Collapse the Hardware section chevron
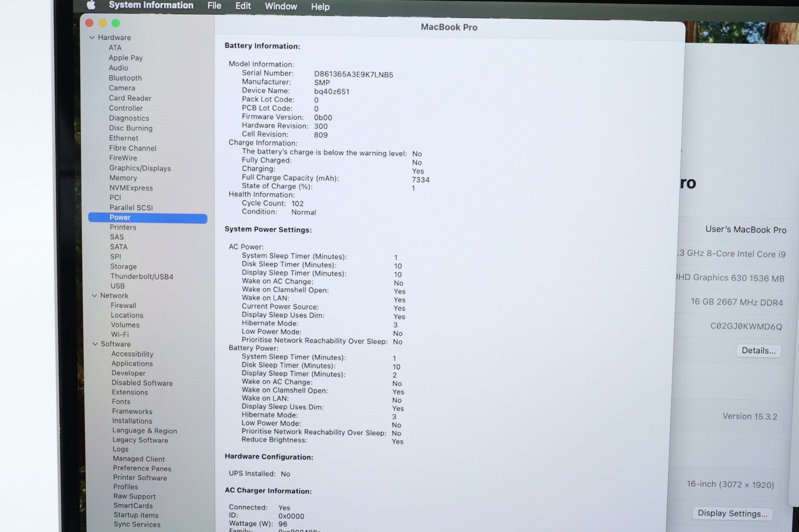 pos(92,37)
